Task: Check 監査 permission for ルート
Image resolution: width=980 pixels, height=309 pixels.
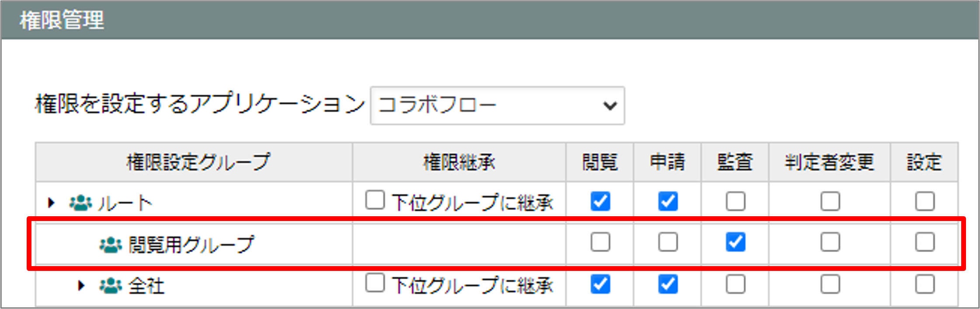Action: coord(736,201)
